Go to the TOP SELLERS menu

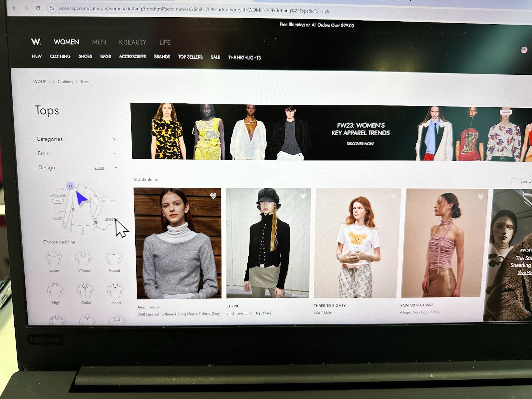[x=190, y=57]
